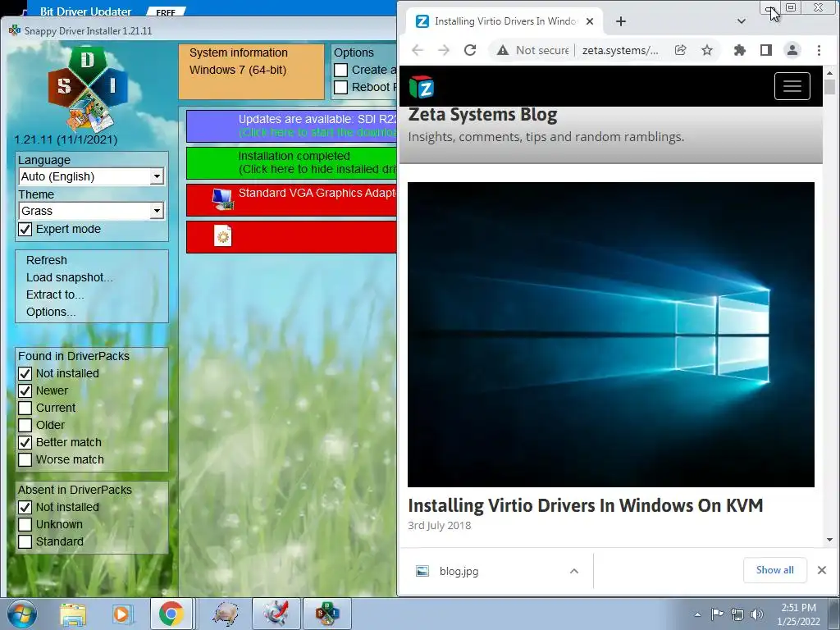The height and width of the screenshot is (630, 840).
Task: Click Chrome's forward navigation arrow
Action: click(x=444, y=50)
